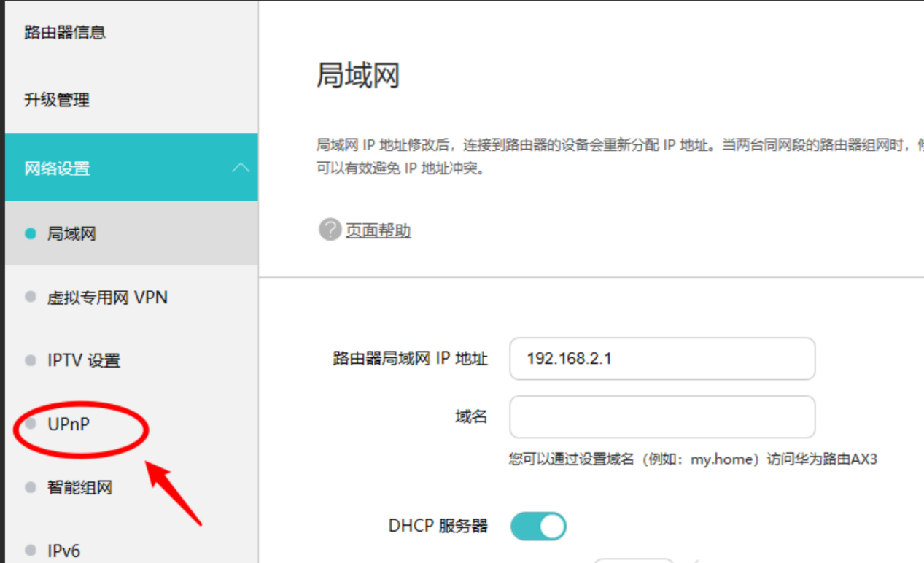Click the 局域网 page title
This screenshot has width=924, height=563.
(x=358, y=75)
